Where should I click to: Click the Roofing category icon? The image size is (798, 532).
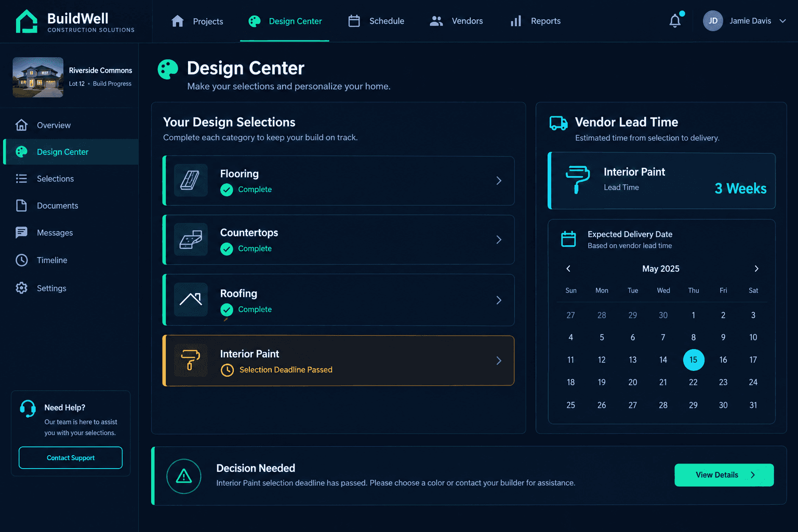click(191, 300)
